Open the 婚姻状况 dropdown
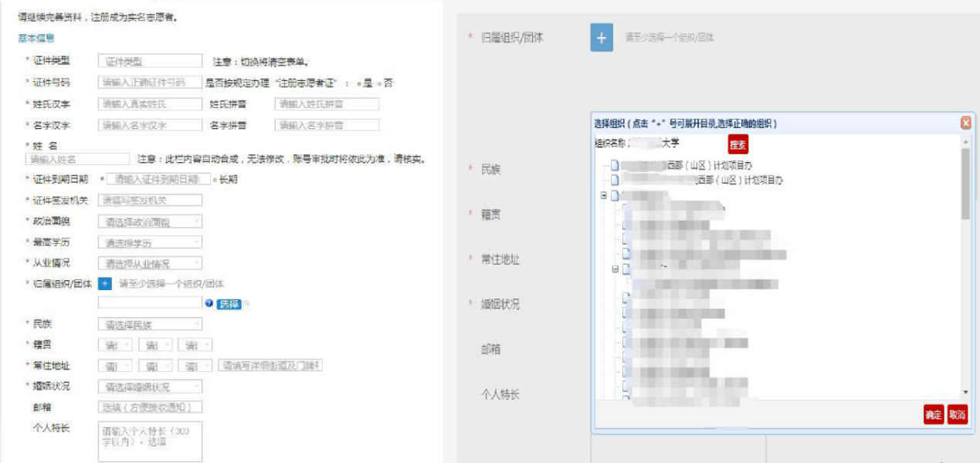 (x=150, y=387)
